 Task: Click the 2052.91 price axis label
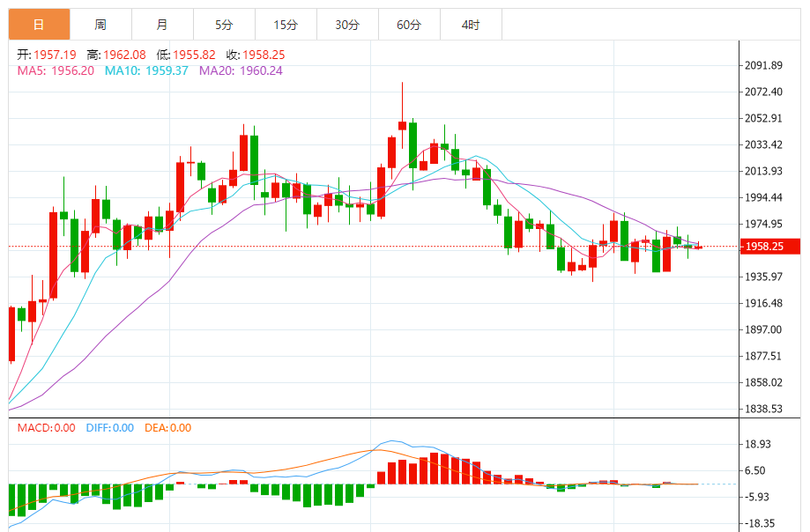(763, 118)
